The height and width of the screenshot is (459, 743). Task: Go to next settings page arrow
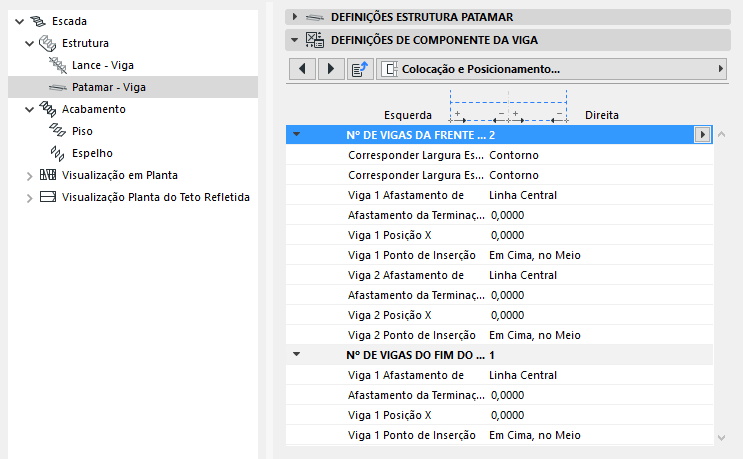point(331,69)
